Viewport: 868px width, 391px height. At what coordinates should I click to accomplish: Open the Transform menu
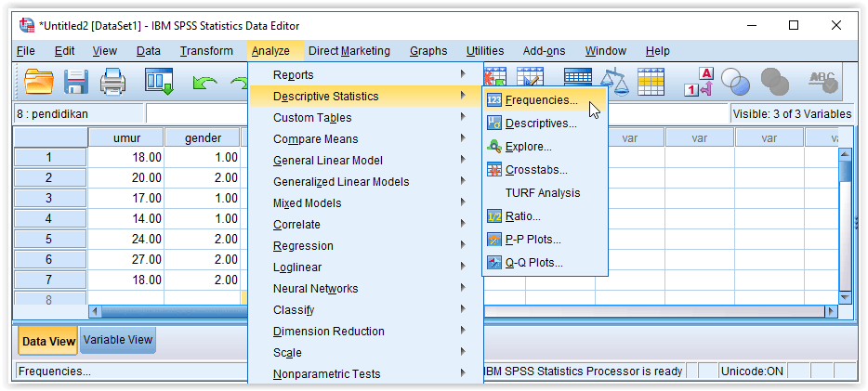coord(206,51)
